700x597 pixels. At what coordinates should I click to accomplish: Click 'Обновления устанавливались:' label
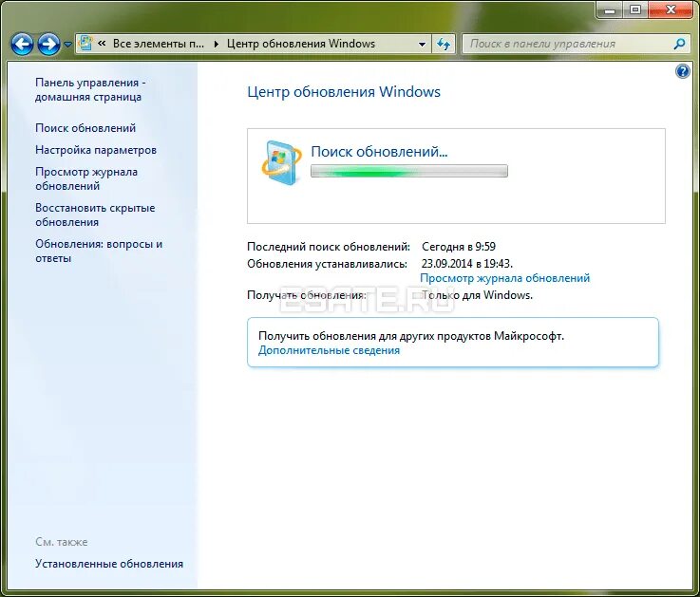click(x=328, y=264)
